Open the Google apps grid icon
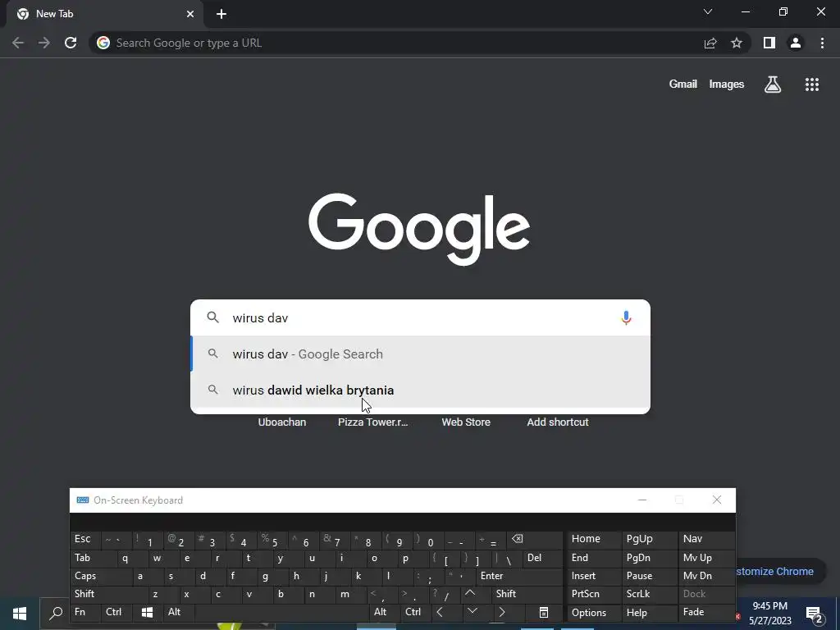Image resolution: width=840 pixels, height=630 pixels. 812,84
